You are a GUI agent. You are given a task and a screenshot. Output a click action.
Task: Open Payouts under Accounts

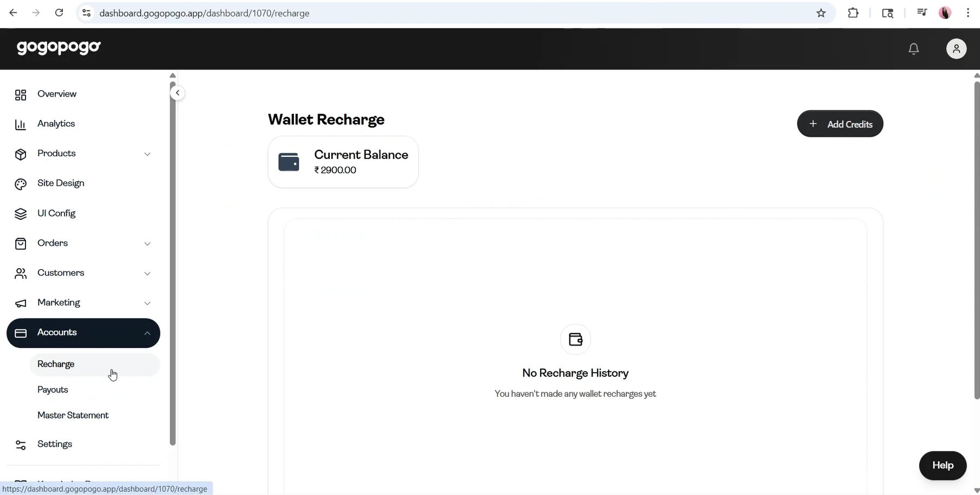coord(53,390)
